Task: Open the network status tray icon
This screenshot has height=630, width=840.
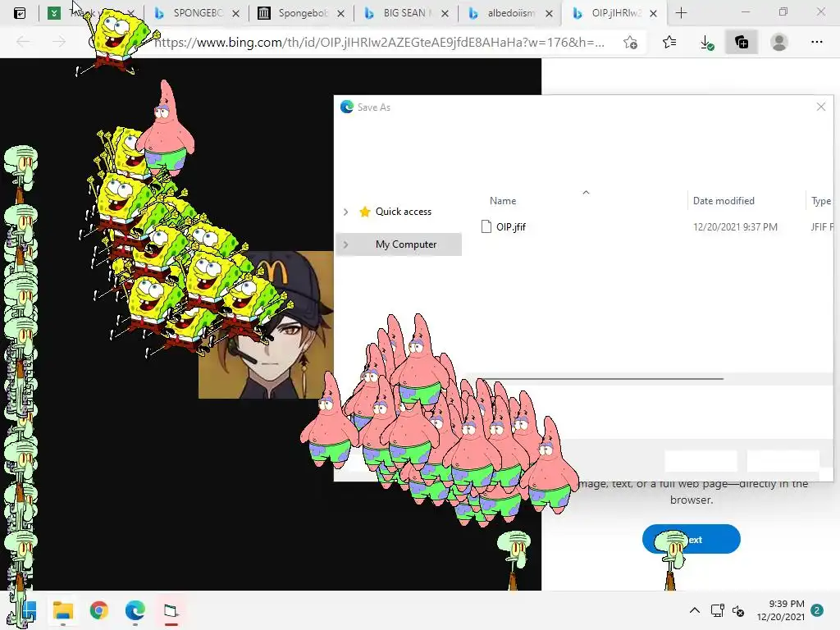Action: coord(717,610)
